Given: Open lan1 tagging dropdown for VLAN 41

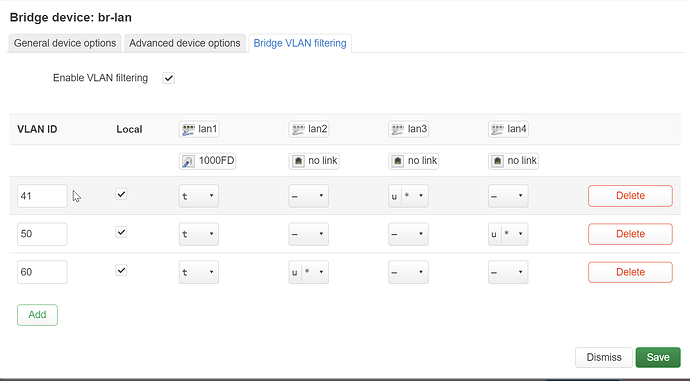Looking at the screenshot, I should [198, 196].
